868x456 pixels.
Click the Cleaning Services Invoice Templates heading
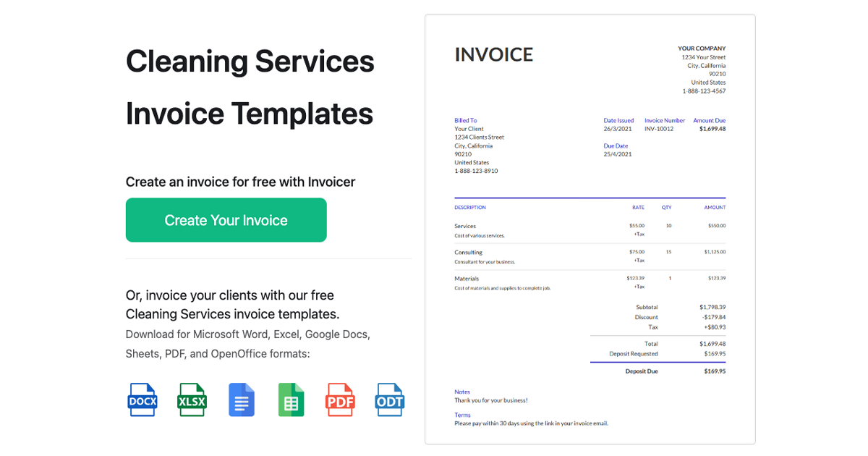[x=250, y=87]
